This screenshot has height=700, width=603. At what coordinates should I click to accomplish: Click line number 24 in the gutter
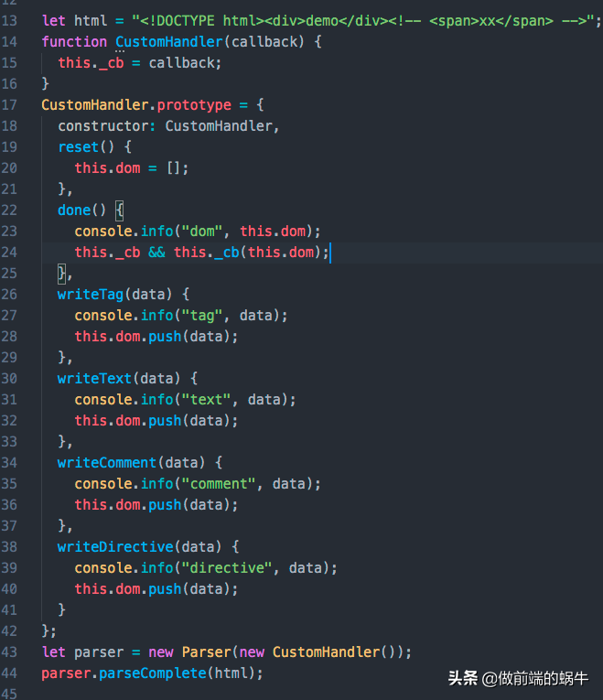(x=9, y=253)
